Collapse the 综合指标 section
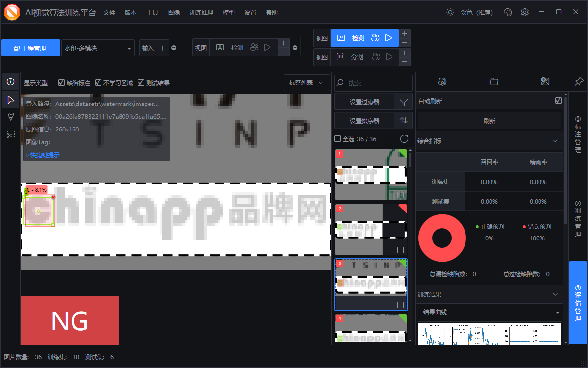Viewport: 588px width, 368px height. point(555,141)
